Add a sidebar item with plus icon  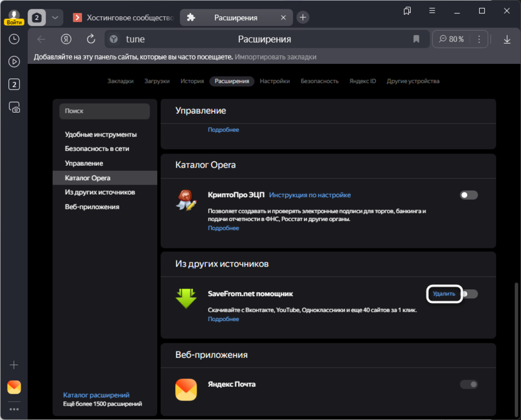[x=14, y=365]
